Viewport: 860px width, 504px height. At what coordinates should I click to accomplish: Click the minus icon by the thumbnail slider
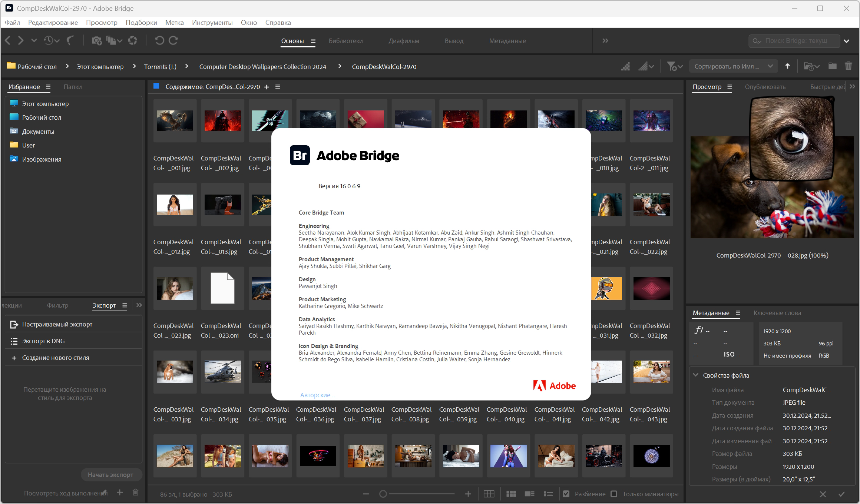[366, 494]
